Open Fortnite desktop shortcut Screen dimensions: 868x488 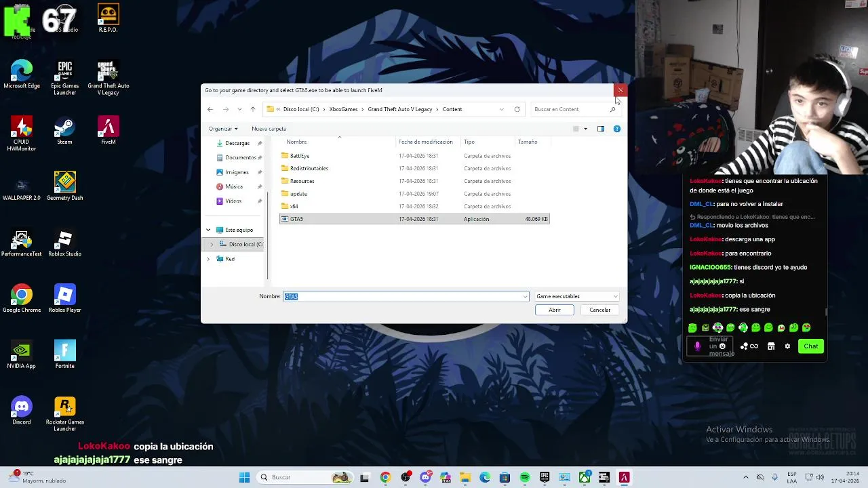coord(64,355)
